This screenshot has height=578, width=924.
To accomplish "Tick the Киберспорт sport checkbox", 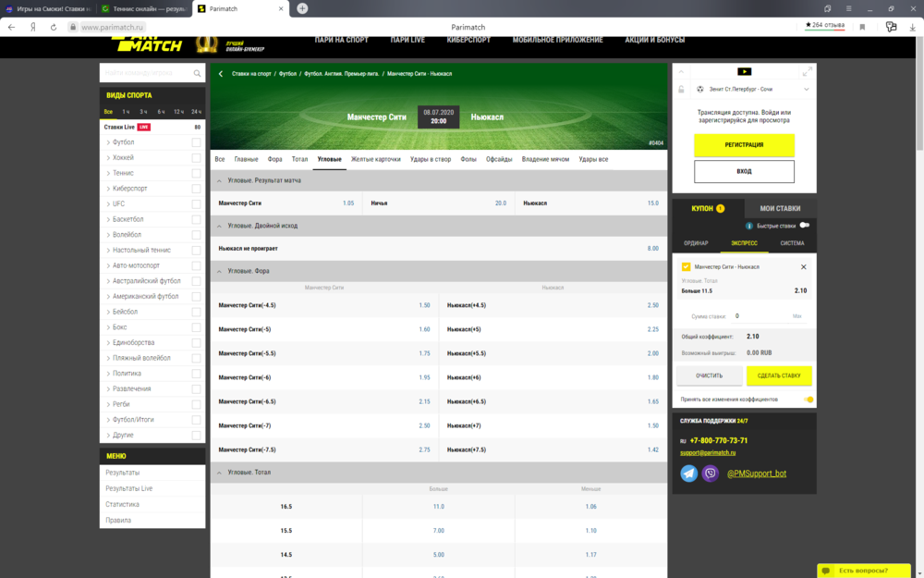I will tap(196, 188).
